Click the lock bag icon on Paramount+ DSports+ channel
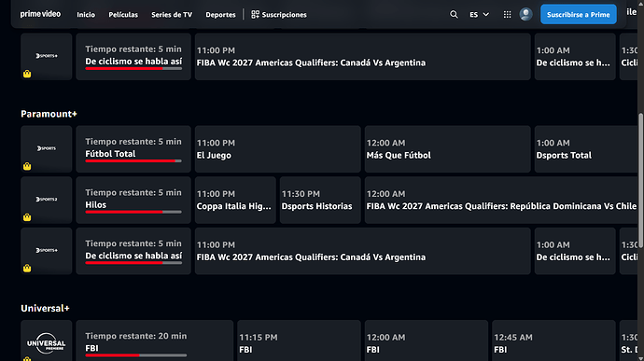Viewport: 644px width, 361px height. tap(27, 268)
